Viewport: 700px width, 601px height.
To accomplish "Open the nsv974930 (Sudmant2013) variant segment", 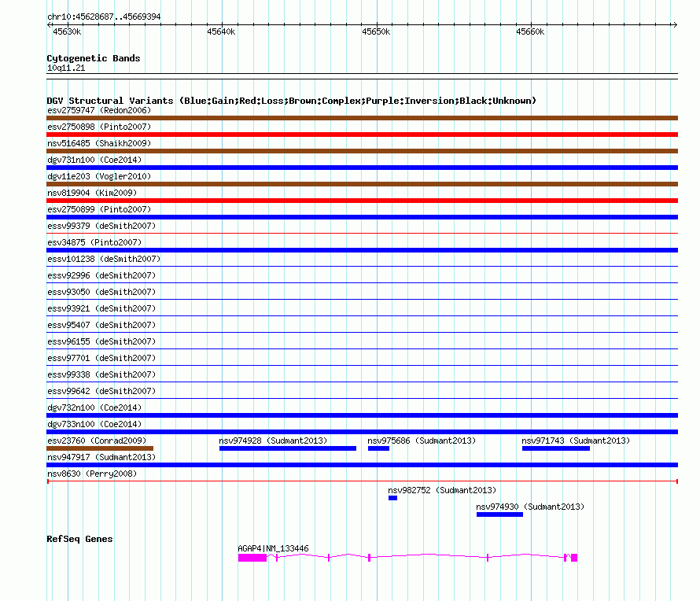I will click(499, 514).
